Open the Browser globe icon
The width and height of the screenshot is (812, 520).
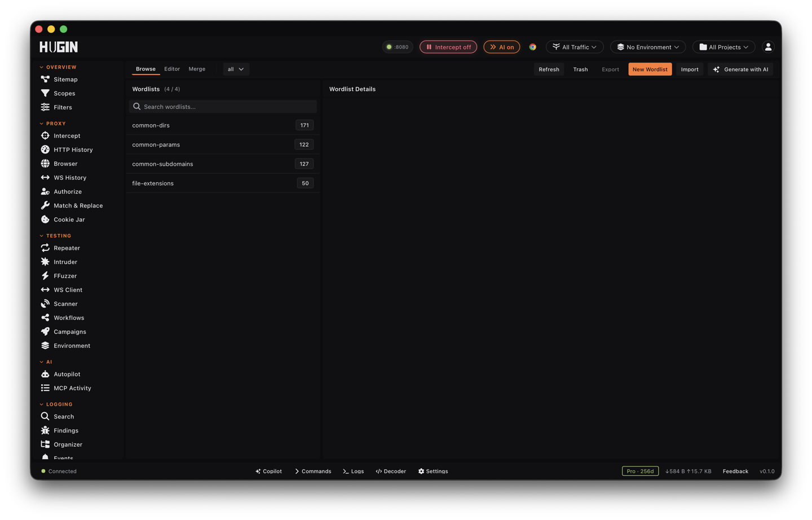45,164
